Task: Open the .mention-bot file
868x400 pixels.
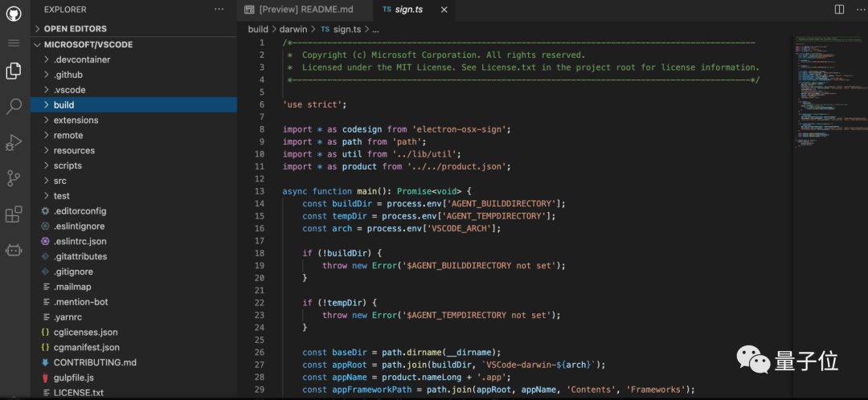Action: tap(133, 302)
